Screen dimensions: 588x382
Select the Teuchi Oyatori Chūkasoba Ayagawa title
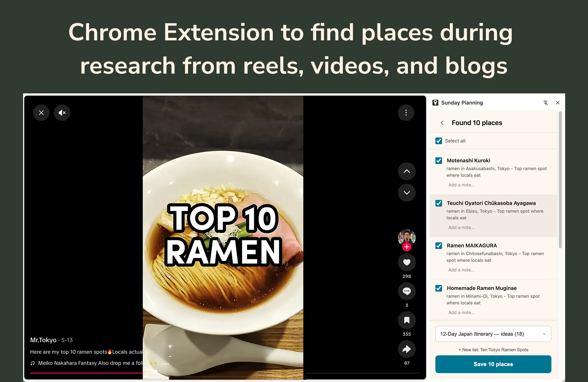(x=491, y=203)
